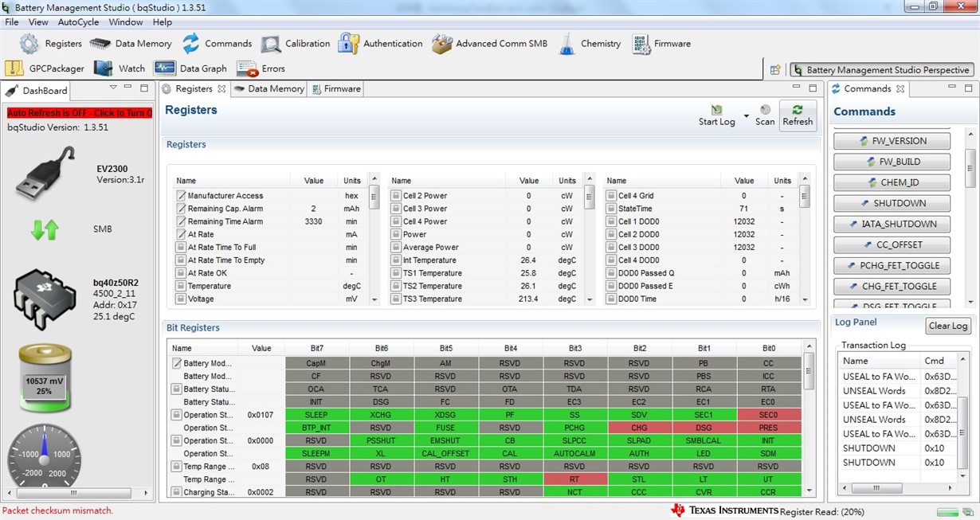Click the RT red bit cell
The height and width of the screenshot is (520, 980).
click(574, 479)
